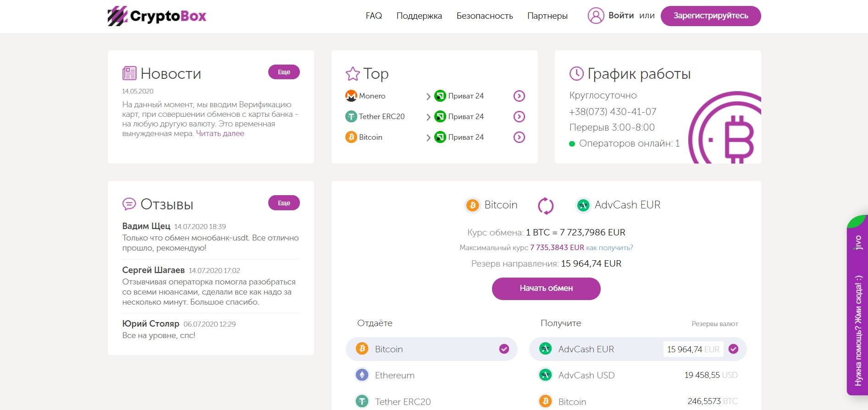This screenshot has width=868, height=410.
Task: Open the Jivo help chat tab
Action: 857,305
